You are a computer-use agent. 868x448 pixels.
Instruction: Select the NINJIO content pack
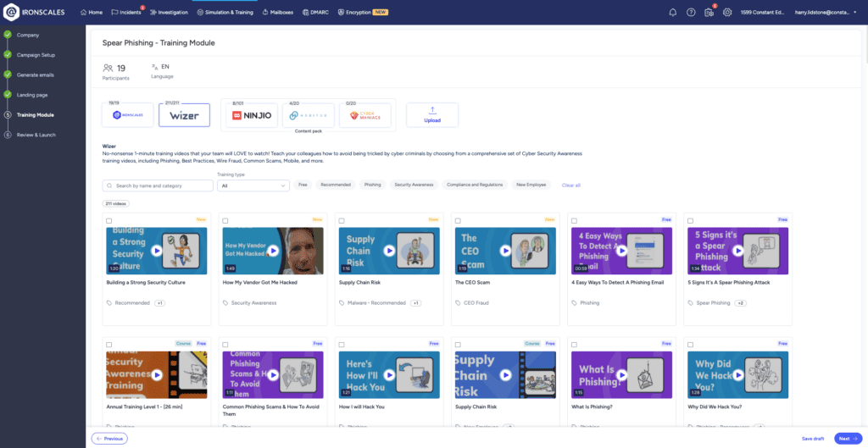[252, 115]
